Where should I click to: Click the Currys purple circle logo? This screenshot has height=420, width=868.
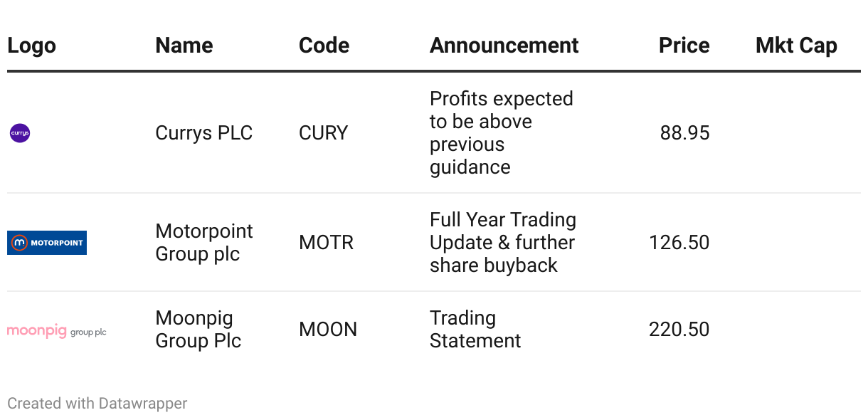(x=20, y=133)
